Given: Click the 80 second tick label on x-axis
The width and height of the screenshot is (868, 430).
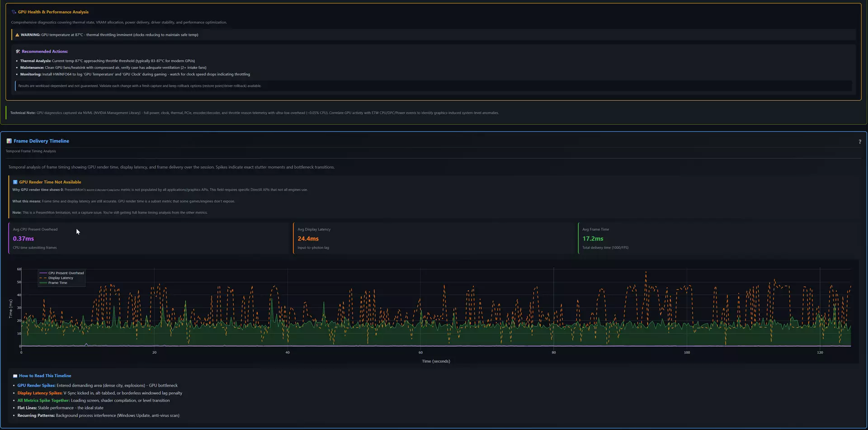Looking at the screenshot, I should point(554,353).
